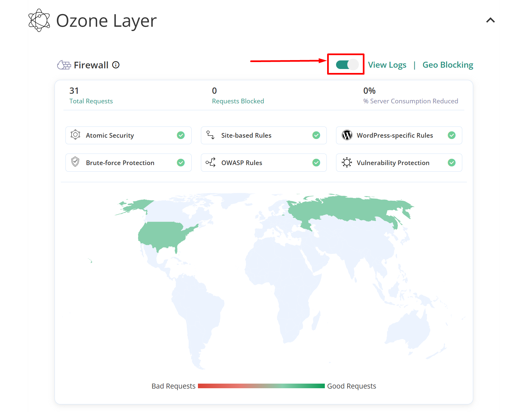The image size is (532, 412).
Task: Select the Site-based Rules card label
Action: (x=246, y=135)
